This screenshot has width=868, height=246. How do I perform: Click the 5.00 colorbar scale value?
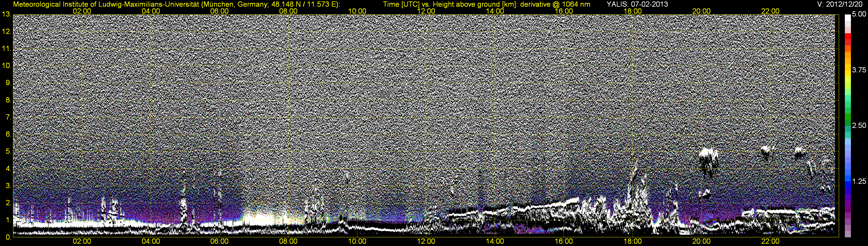(x=858, y=14)
